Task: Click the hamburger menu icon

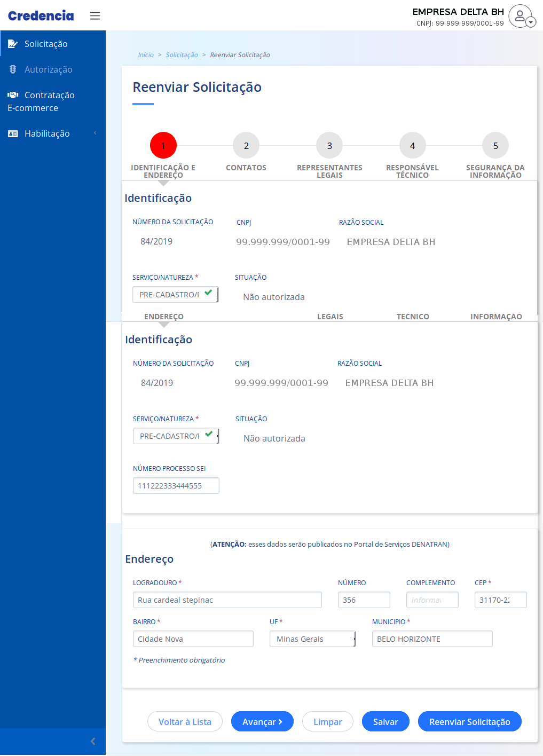Action: point(95,16)
